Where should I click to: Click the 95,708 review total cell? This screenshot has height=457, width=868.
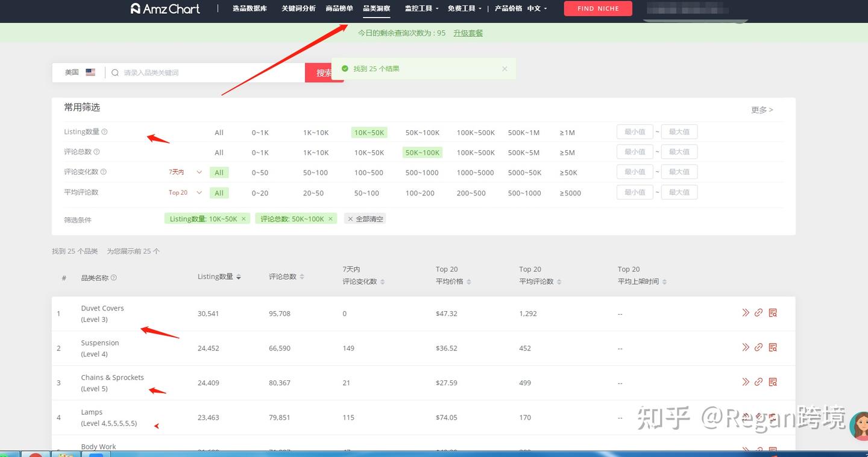tap(280, 314)
